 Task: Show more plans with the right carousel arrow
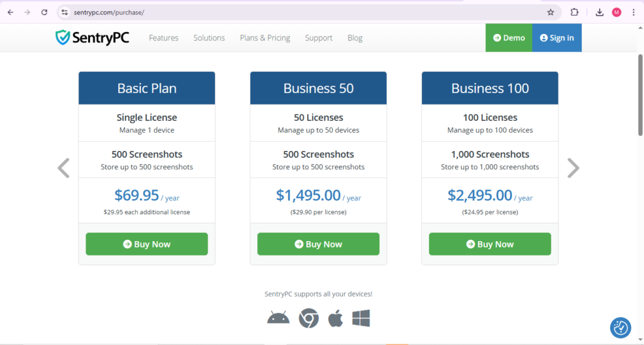(x=574, y=167)
